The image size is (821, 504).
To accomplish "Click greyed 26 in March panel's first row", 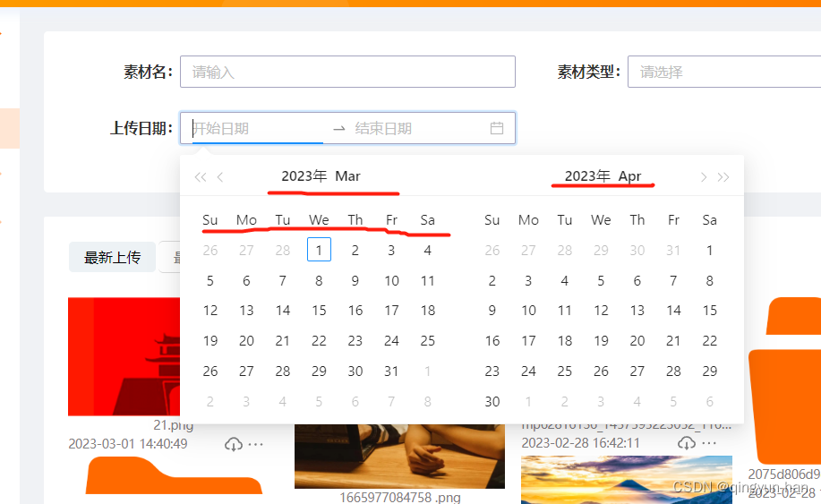I will click(x=210, y=250).
